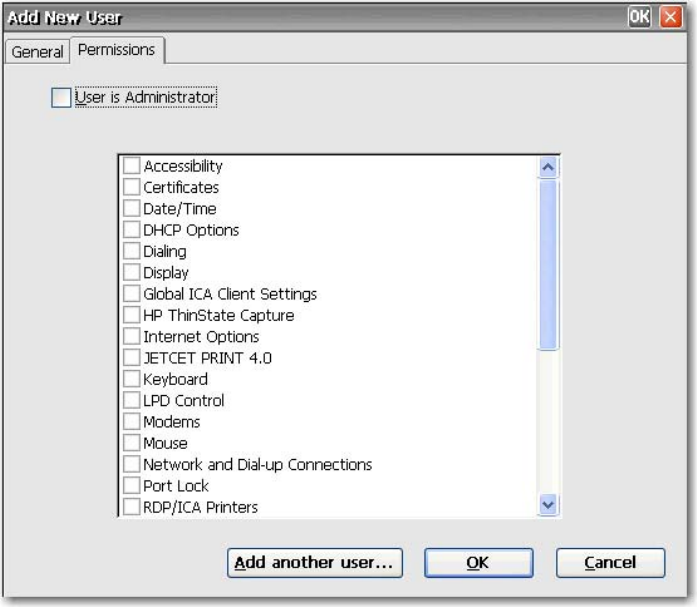
Task: Toggle the Date/Time permission checkbox
Action: (132, 208)
